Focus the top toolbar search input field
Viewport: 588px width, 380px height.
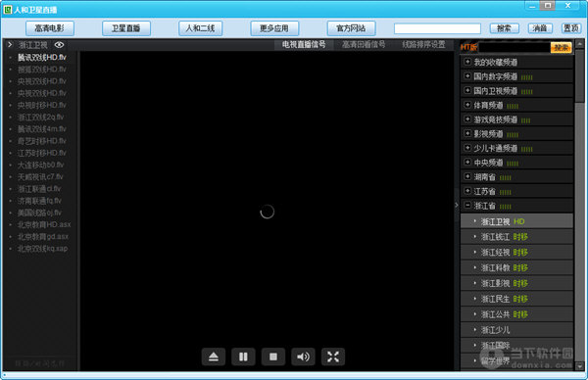point(437,28)
